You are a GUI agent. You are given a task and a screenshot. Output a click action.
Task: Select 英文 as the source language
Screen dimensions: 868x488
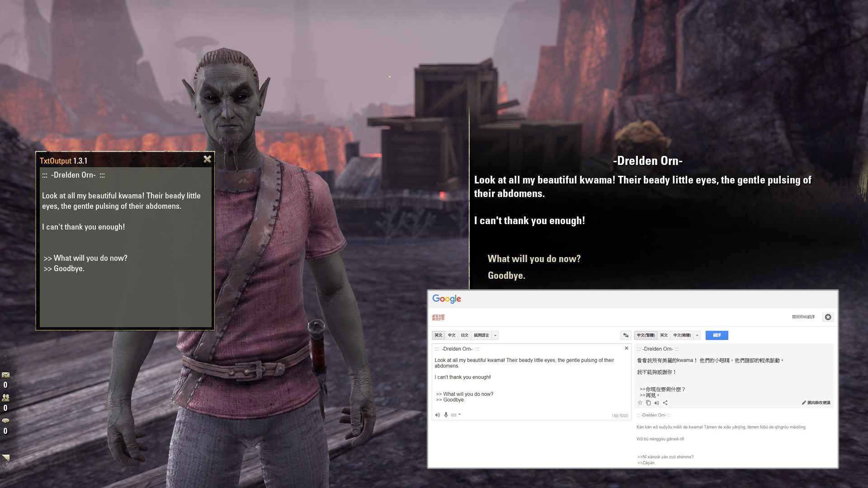coord(438,335)
